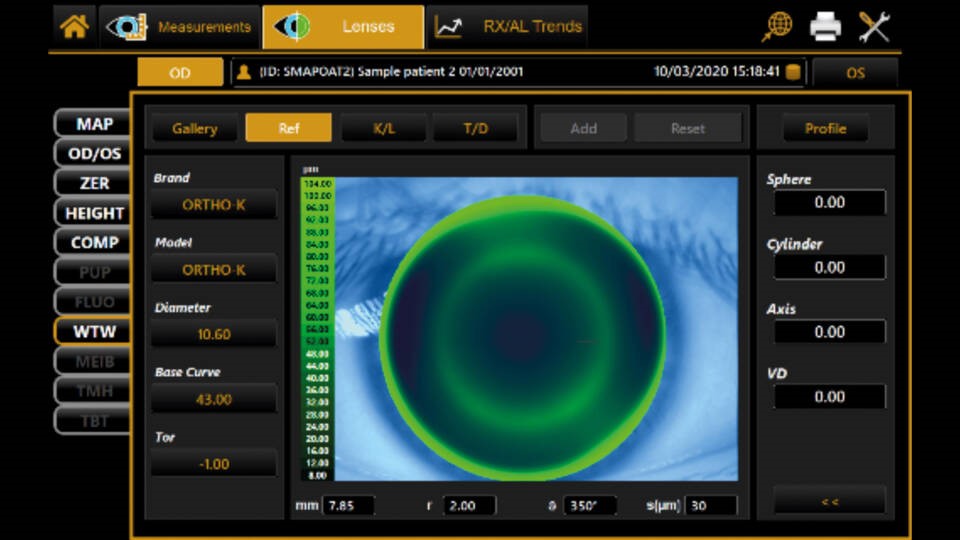Screen dimensions: 960x540
Task: Open the globe search icon
Action: pyautogui.click(x=777, y=27)
